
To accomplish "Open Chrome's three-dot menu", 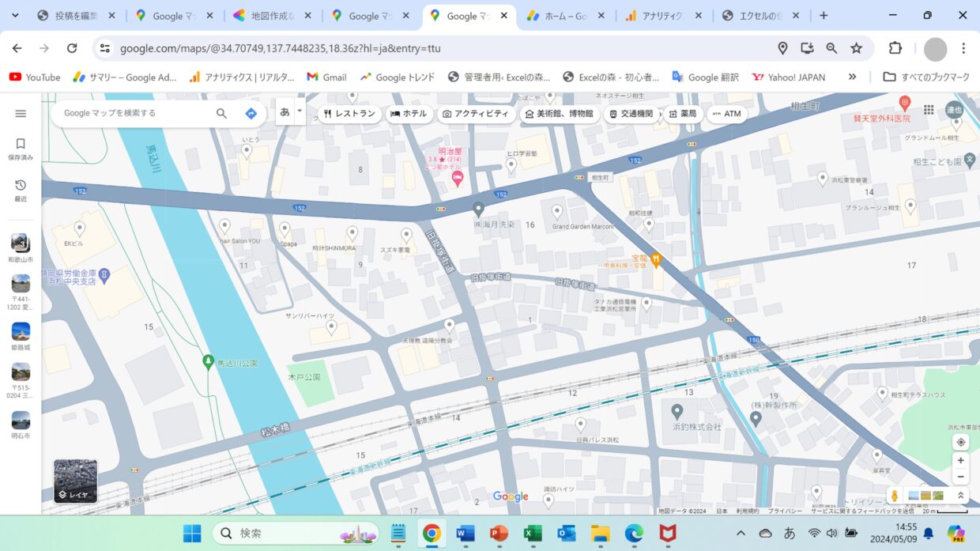I will (x=963, y=48).
